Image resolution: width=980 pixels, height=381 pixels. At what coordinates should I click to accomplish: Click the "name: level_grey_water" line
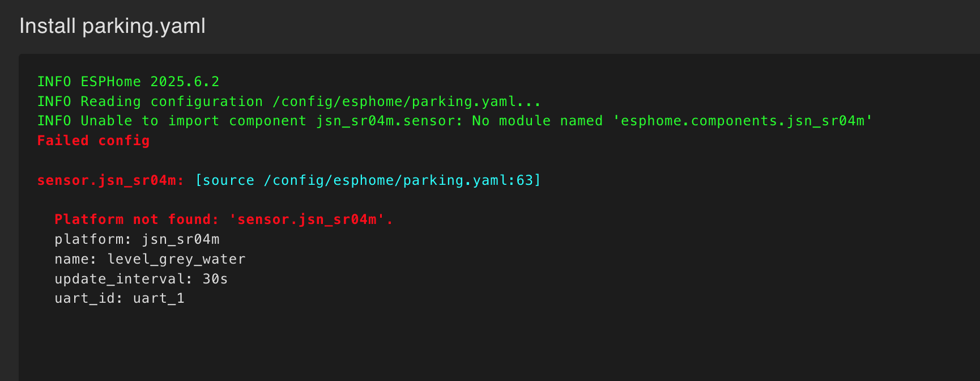[150, 259]
